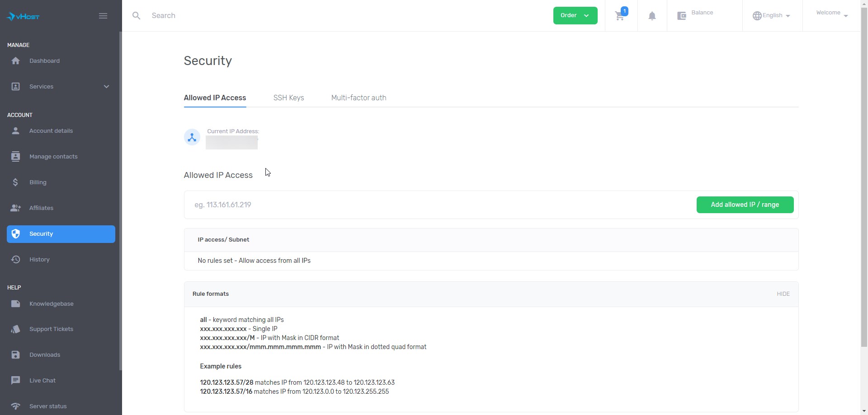
Task: Expand the Services submenu
Action: (106, 87)
